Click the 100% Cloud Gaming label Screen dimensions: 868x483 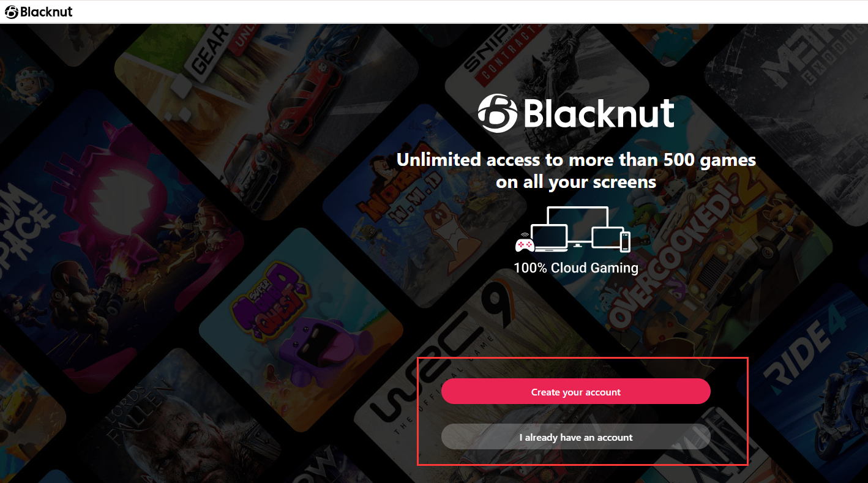tap(576, 268)
